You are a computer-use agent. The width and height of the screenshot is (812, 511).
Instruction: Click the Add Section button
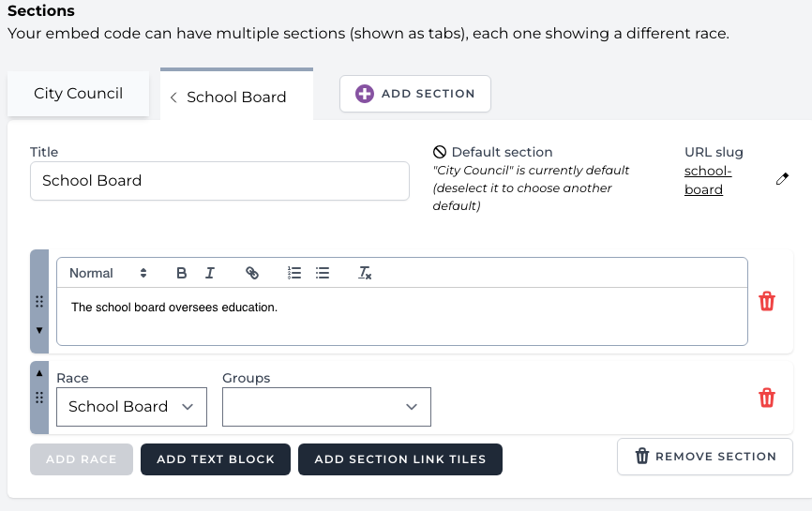click(414, 94)
